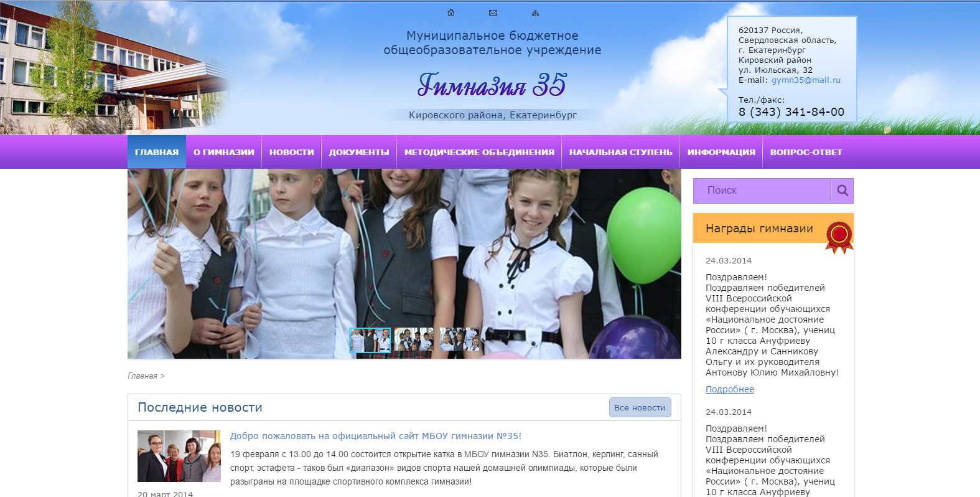Image resolution: width=980 pixels, height=497 pixels.
Task: Open the О гимназии menu item
Action: (223, 152)
